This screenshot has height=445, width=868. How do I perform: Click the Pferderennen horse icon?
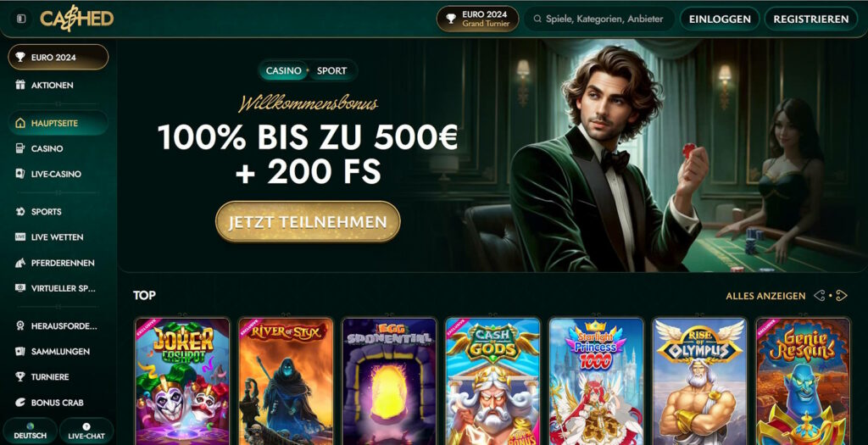click(20, 263)
